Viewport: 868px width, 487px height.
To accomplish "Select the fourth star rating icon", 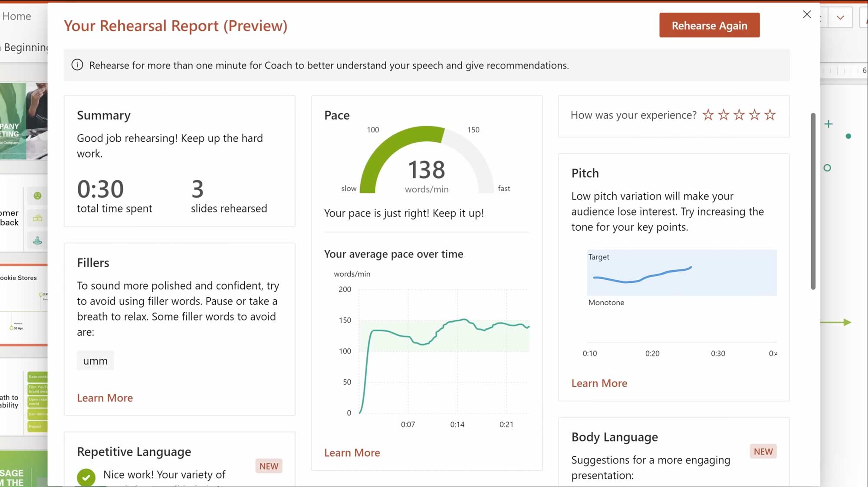I will click(x=754, y=114).
